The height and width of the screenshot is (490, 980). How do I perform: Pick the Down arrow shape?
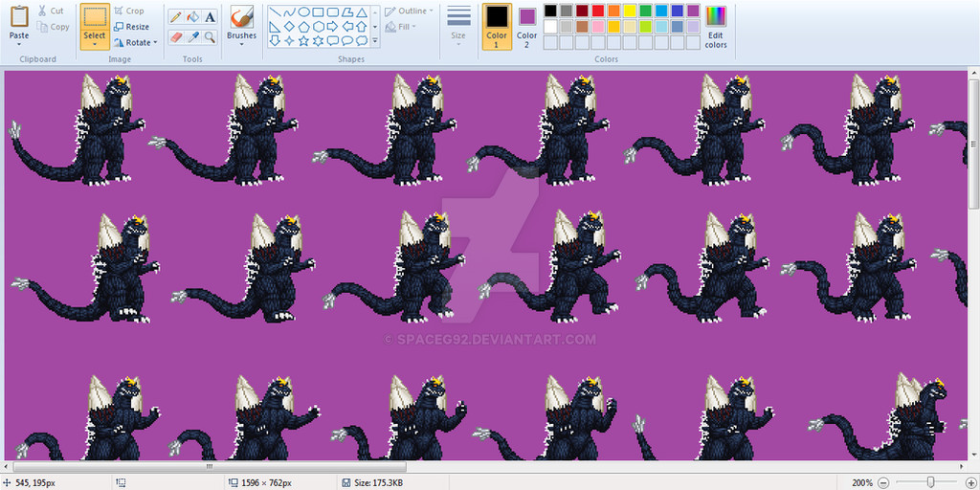tap(275, 40)
